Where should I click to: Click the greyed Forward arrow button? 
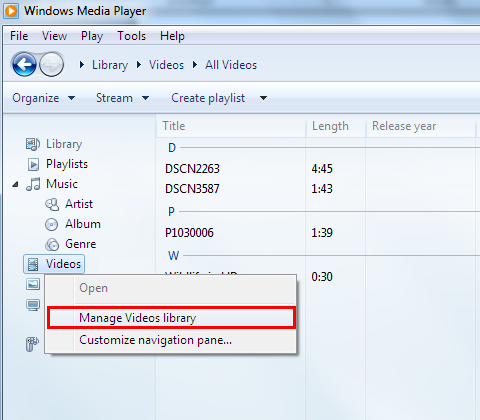pyautogui.click(x=51, y=64)
